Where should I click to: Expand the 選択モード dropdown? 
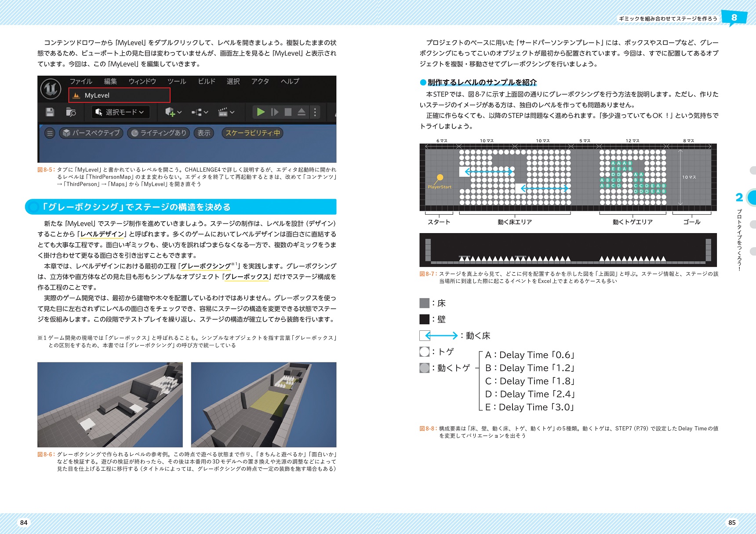pos(121,112)
